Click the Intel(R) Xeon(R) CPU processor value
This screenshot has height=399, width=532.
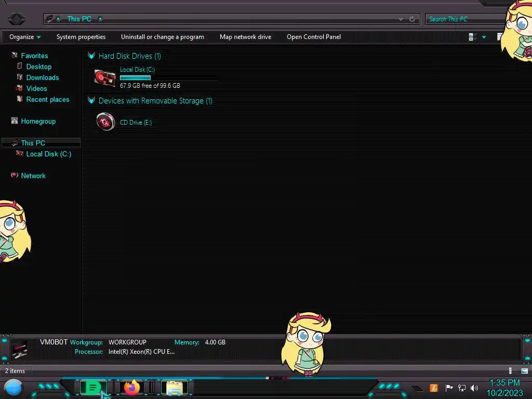141,352
